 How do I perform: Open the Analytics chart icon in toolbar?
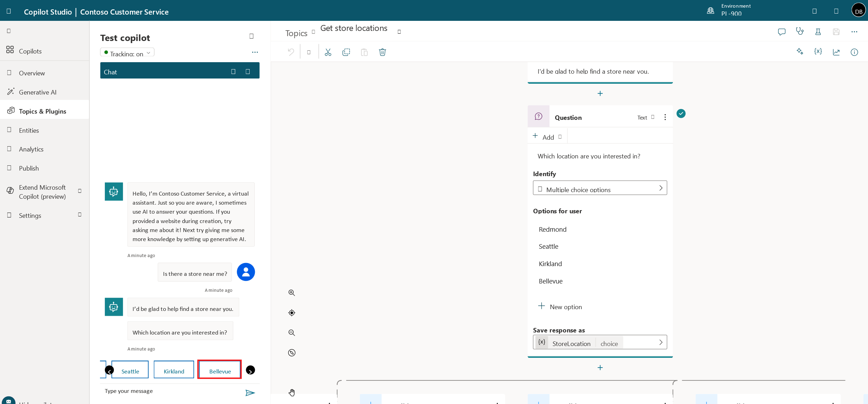[836, 52]
